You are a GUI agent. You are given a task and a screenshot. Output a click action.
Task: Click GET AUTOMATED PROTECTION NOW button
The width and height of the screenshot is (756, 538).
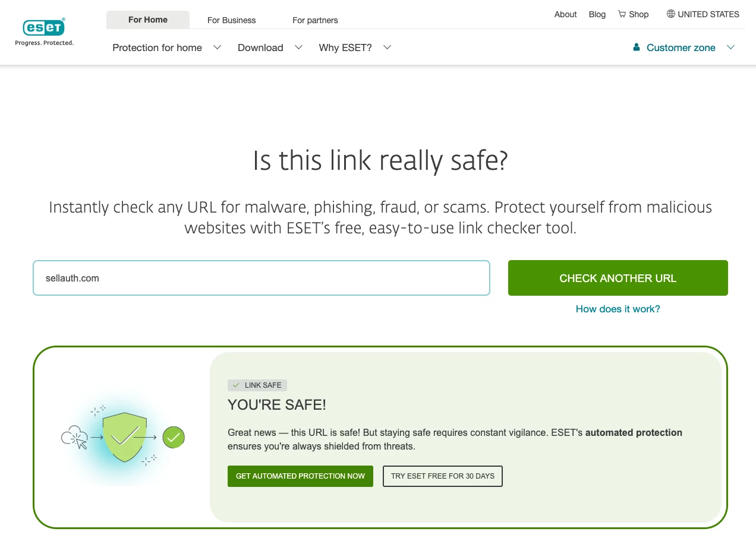(300, 476)
